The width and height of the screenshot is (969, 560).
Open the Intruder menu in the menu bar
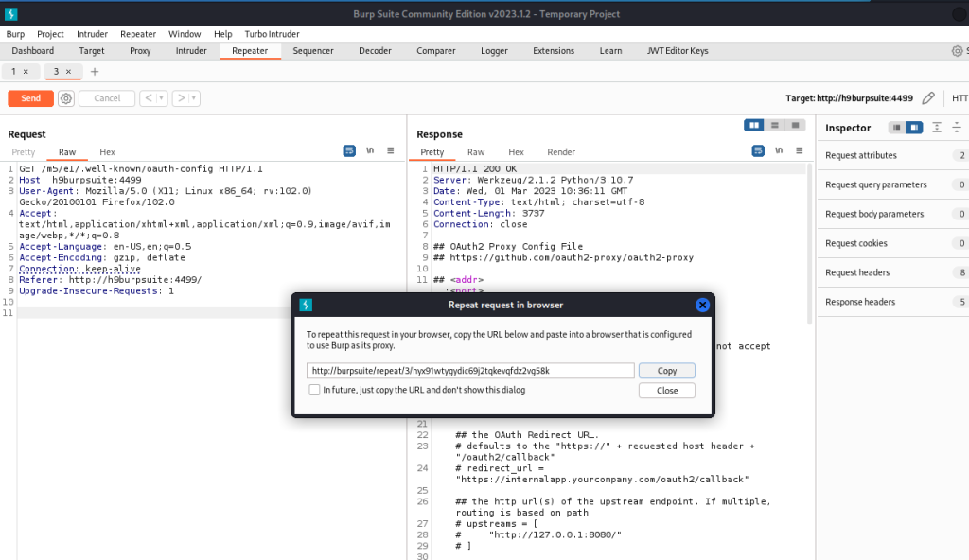point(92,34)
